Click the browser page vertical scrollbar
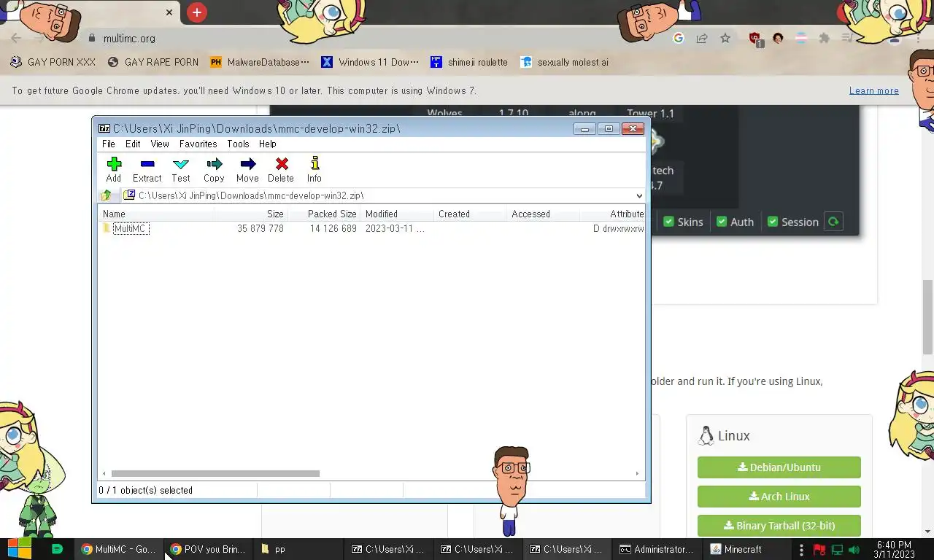 point(928,316)
